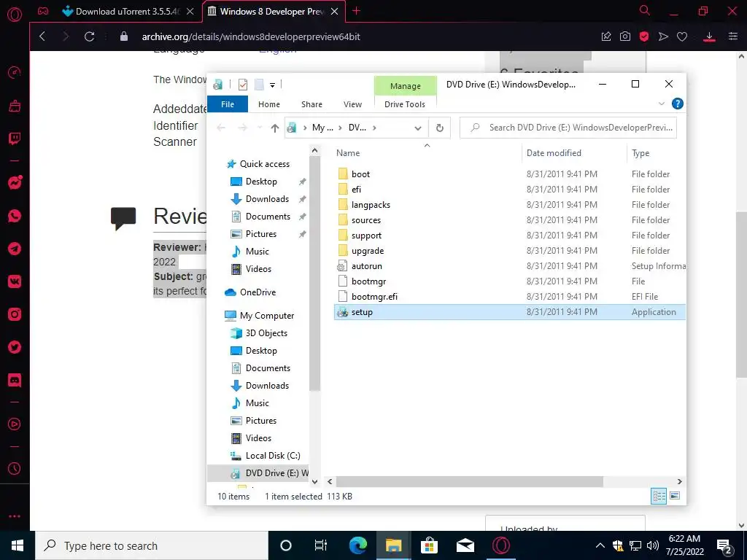The width and height of the screenshot is (747, 560).
Task: Expand the DV... breadcrumb chevron
Action: (374, 128)
